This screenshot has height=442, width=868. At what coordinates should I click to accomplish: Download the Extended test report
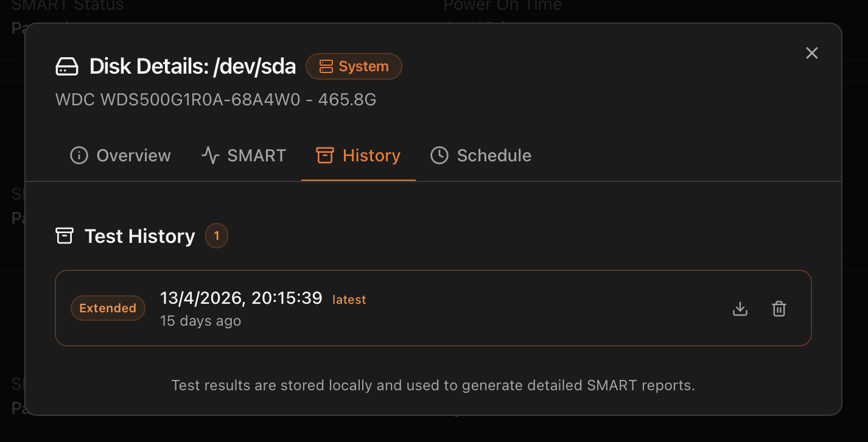pos(740,309)
